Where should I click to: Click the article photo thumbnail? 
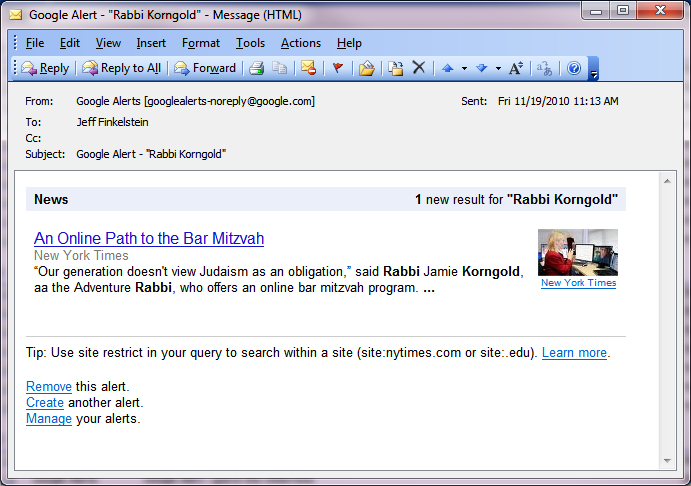click(x=578, y=252)
